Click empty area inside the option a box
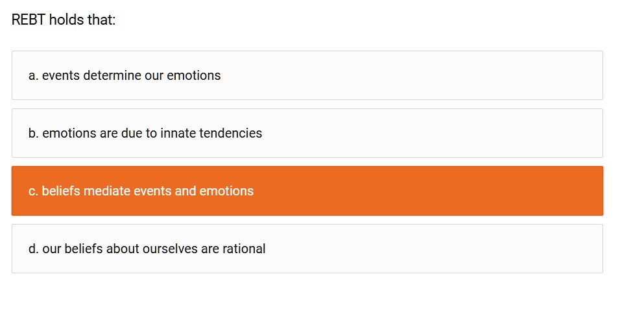The image size is (644, 309). click(411, 75)
